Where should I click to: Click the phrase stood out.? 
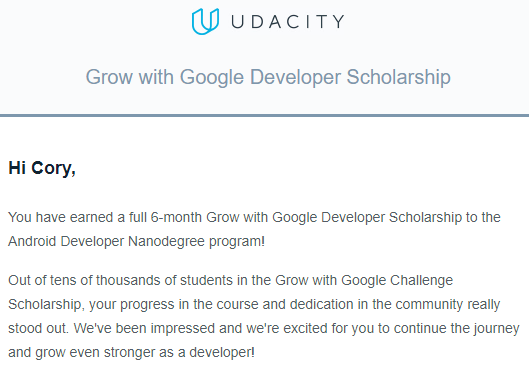(38, 329)
